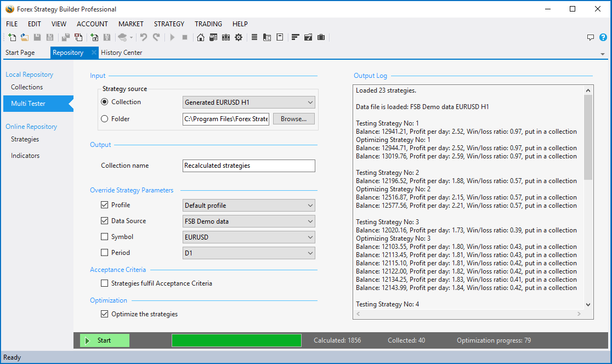
Task: Check Strategies fulfil Acceptance Criteria
Action: (104, 283)
